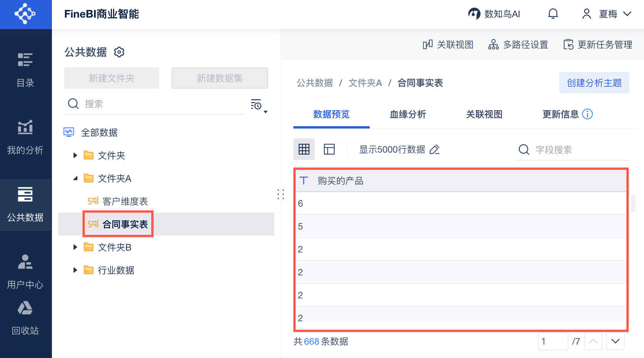
Task: Open 更新任务管理
Action: tap(598, 45)
